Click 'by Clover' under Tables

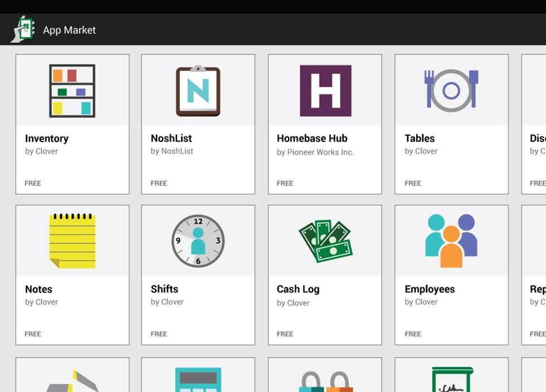point(421,151)
